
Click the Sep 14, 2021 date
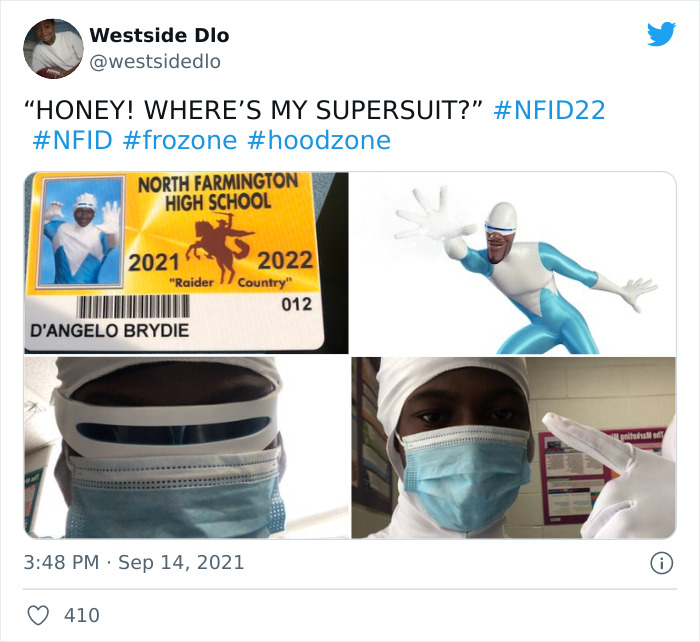click(x=181, y=562)
